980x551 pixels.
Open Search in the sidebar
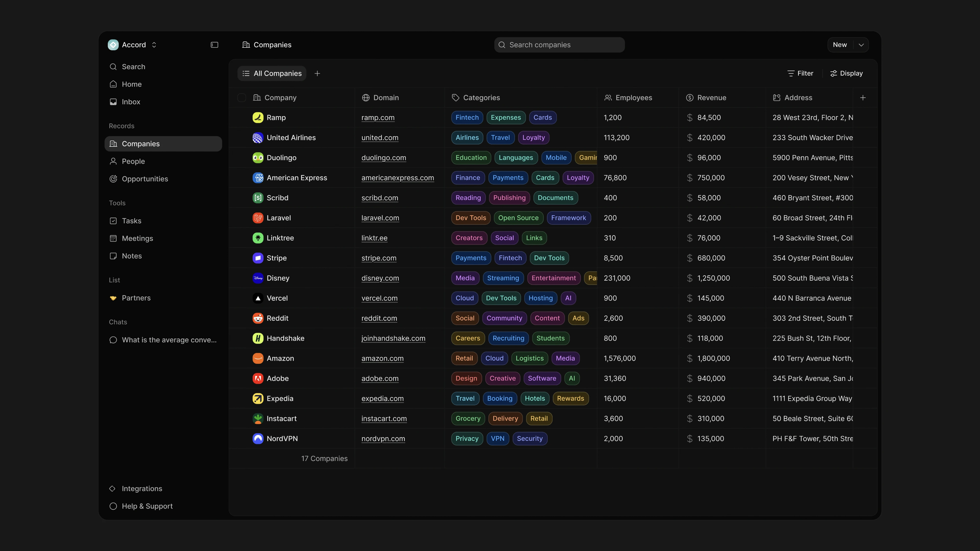[163, 67]
